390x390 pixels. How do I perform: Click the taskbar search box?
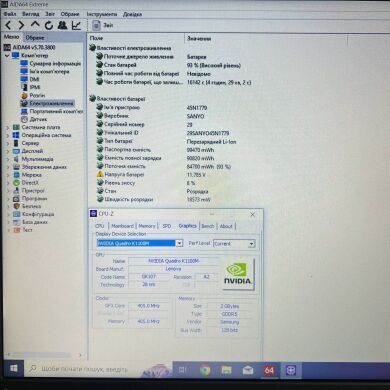click(x=98, y=369)
